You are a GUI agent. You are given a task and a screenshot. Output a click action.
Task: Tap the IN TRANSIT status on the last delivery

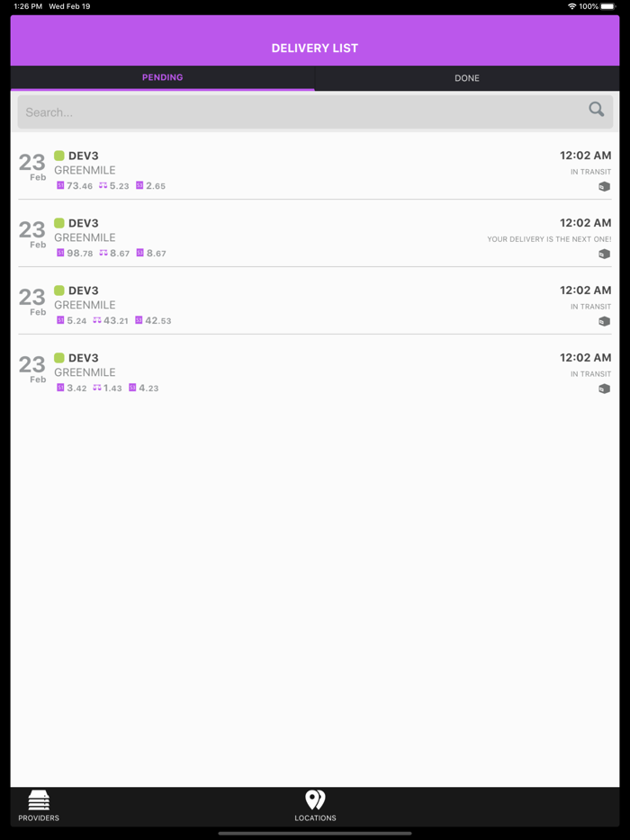(590, 373)
